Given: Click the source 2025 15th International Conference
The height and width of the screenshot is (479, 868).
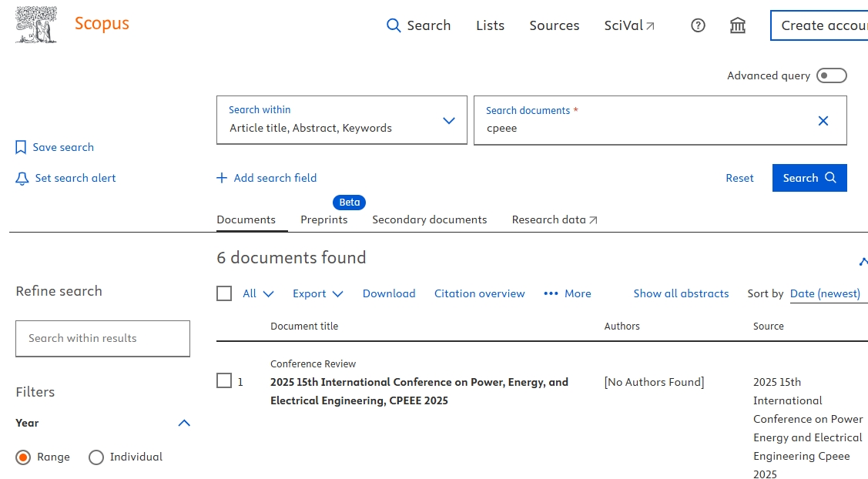Looking at the screenshot, I should pyautogui.click(x=808, y=428).
